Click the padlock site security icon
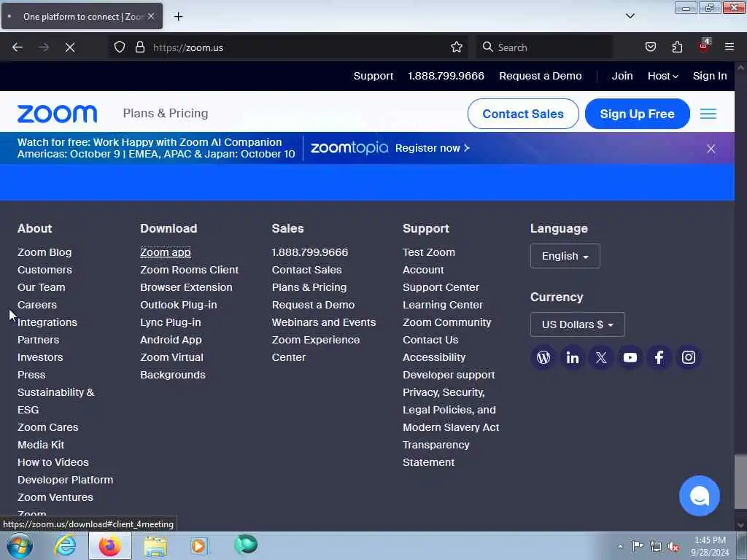747x560 pixels. click(139, 47)
